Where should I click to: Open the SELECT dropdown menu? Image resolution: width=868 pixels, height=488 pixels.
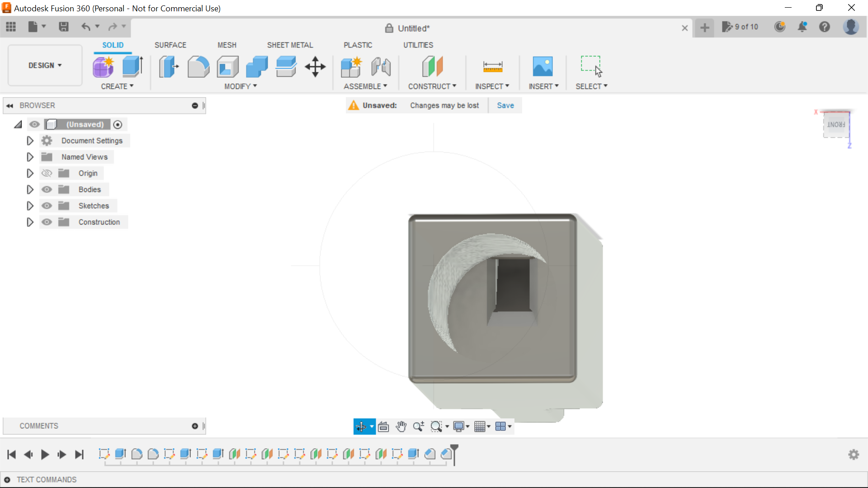pos(591,86)
